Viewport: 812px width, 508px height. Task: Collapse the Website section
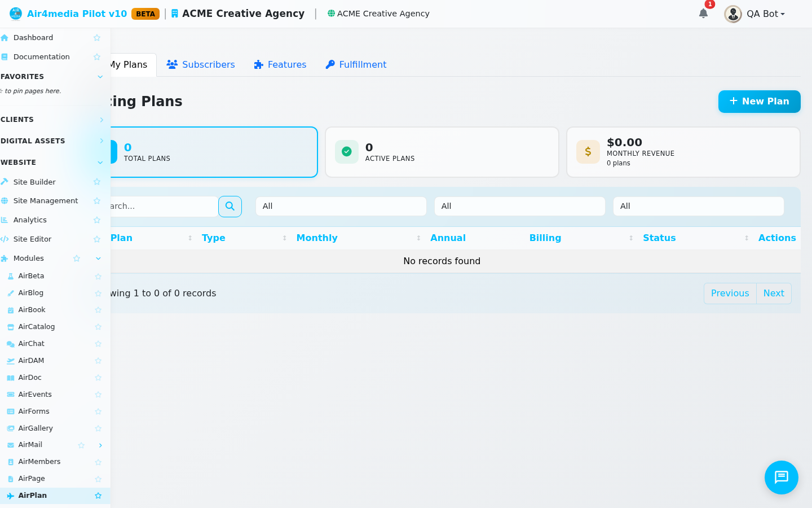(x=100, y=163)
